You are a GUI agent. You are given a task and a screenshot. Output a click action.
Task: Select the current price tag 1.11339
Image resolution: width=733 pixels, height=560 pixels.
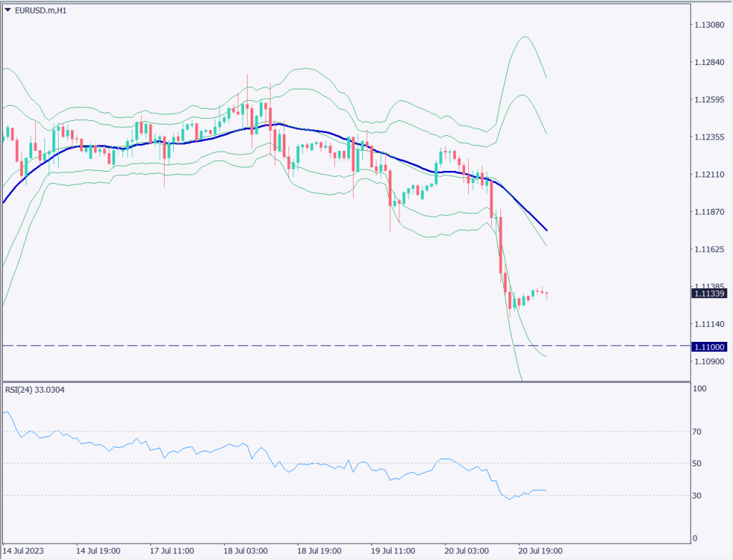click(x=709, y=293)
